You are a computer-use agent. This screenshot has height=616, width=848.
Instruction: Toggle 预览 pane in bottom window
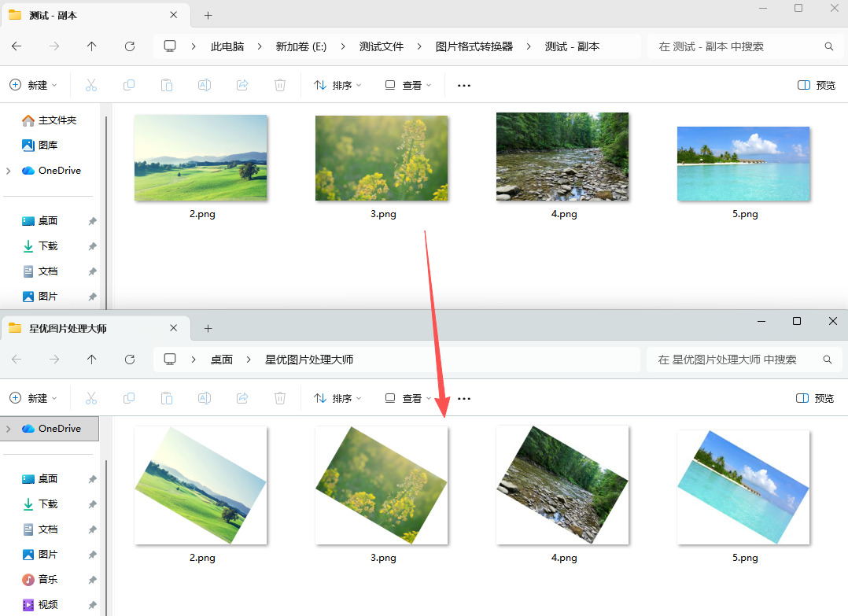coord(815,398)
